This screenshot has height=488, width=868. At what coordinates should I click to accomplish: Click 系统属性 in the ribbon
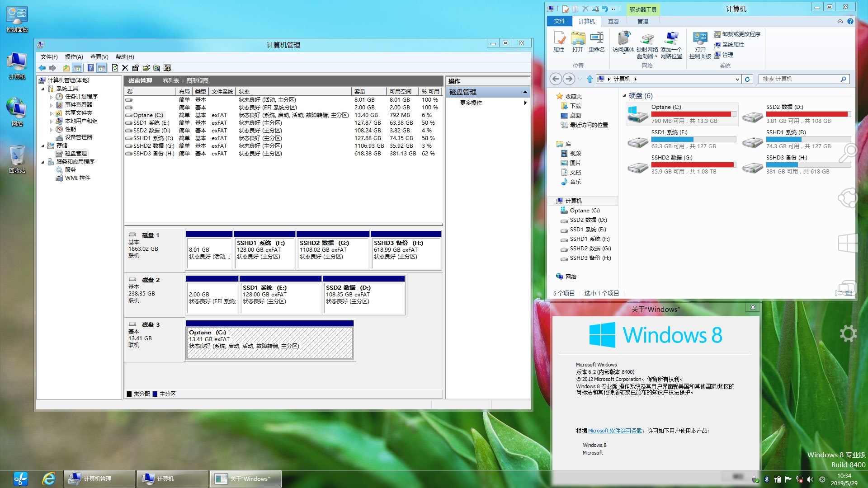(x=729, y=45)
